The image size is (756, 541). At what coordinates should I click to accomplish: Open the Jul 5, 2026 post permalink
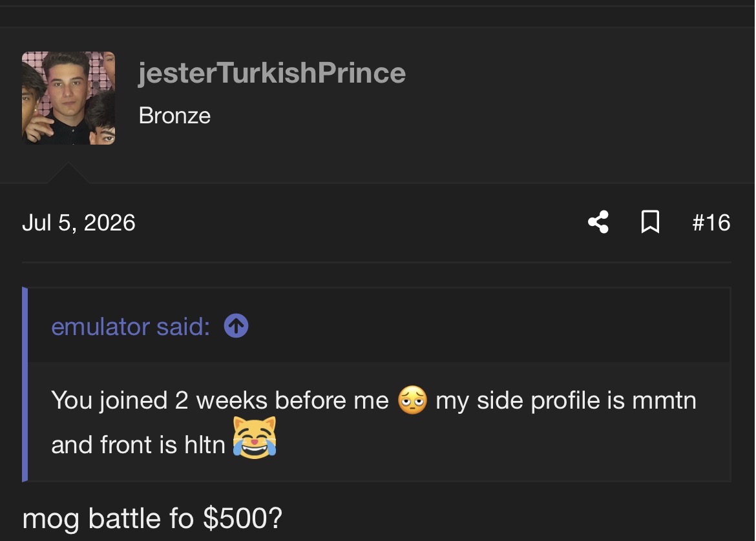coord(79,223)
